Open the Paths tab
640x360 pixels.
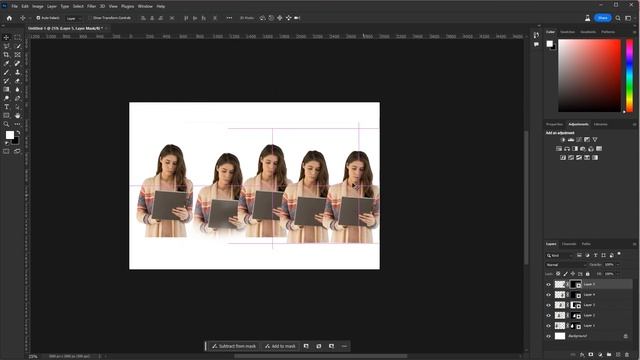[x=586, y=244]
